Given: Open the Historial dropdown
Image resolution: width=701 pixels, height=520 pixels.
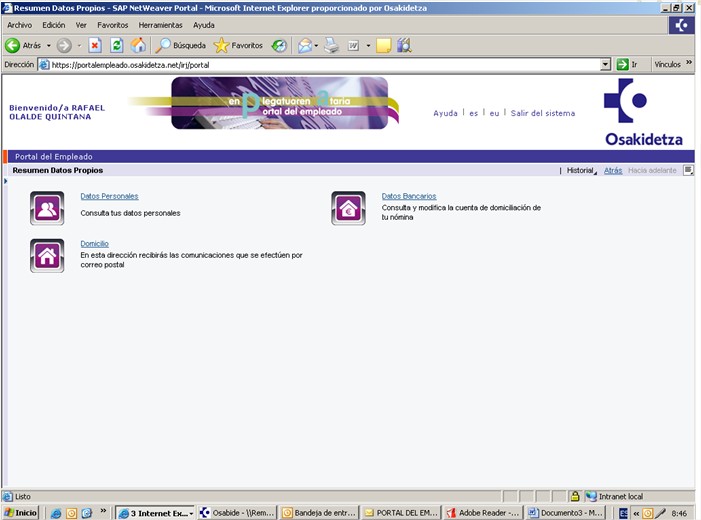Looking at the screenshot, I should 581,171.
